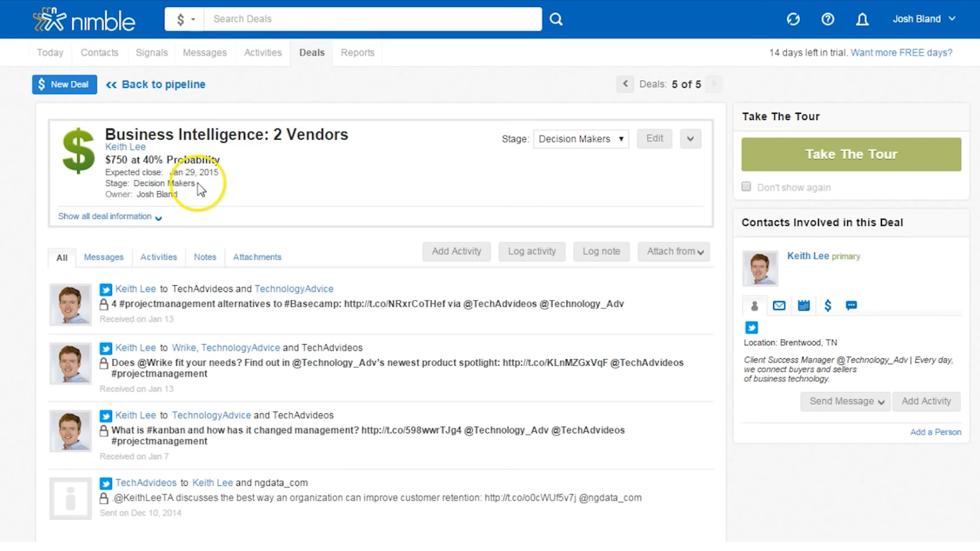Click the chat bubble icon for Keith Lee
980x551 pixels.
[851, 305]
